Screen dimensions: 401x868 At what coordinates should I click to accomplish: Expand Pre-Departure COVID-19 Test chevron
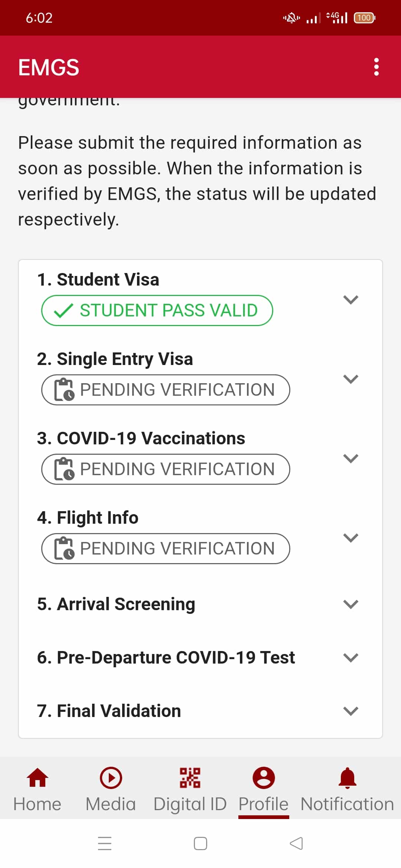[x=351, y=658]
